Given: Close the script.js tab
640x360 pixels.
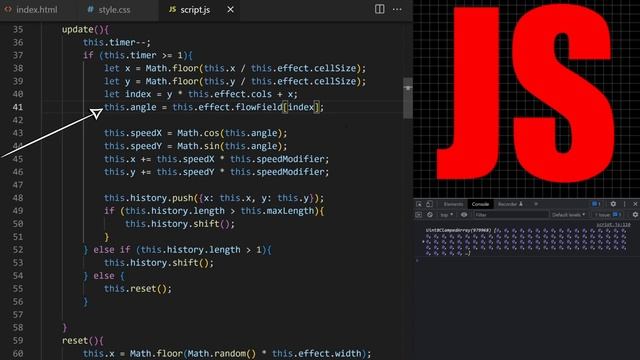Looking at the screenshot, I should click(231, 9).
